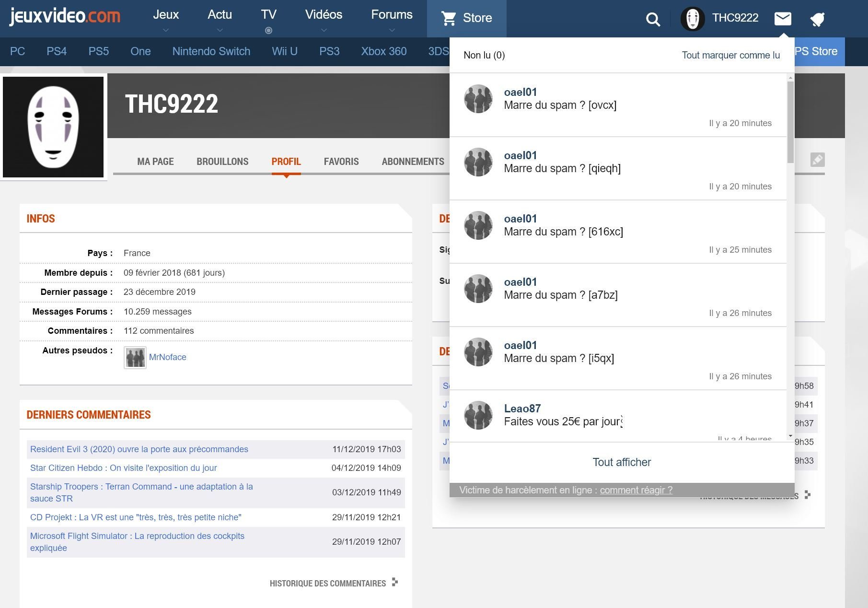This screenshot has height=608, width=868.
Task: Expand the Forums dropdown menu
Action: tap(392, 30)
